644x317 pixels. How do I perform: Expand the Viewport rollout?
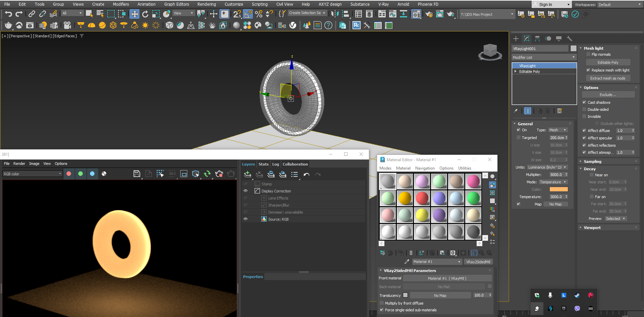click(592, 228)
